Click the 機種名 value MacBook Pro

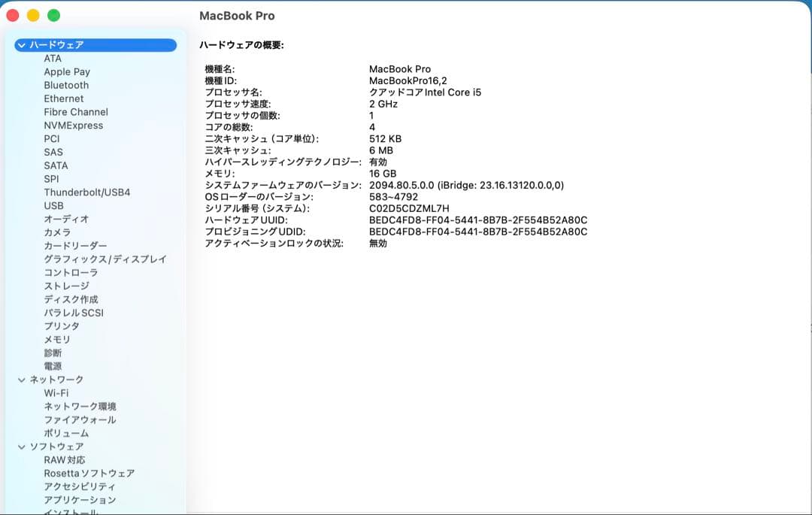tap(400, 69)
